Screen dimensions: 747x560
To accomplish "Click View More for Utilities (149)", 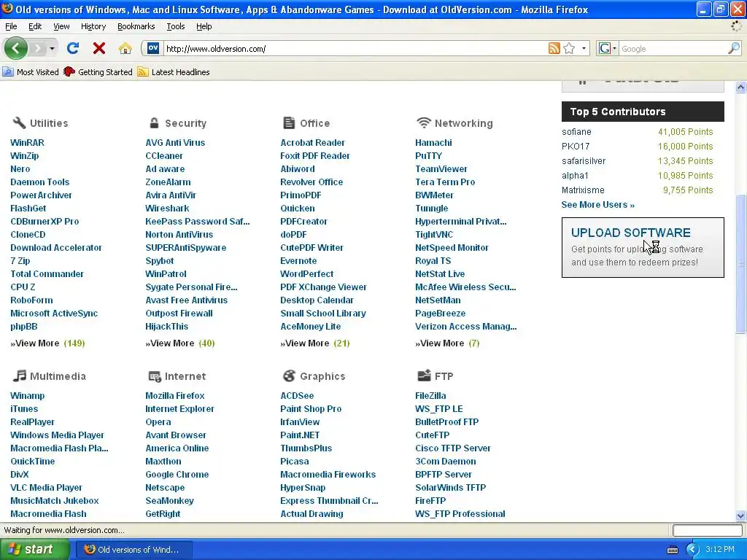I will pos(47,343).
